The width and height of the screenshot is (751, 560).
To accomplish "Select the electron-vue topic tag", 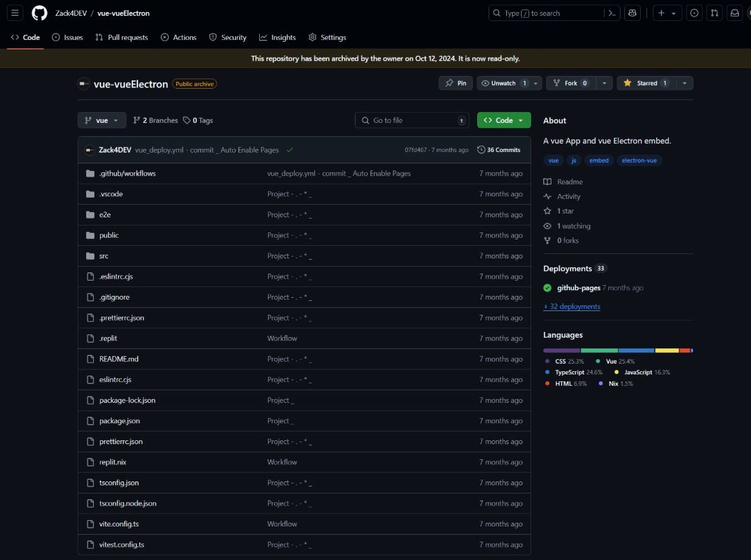I will [639, 160].
